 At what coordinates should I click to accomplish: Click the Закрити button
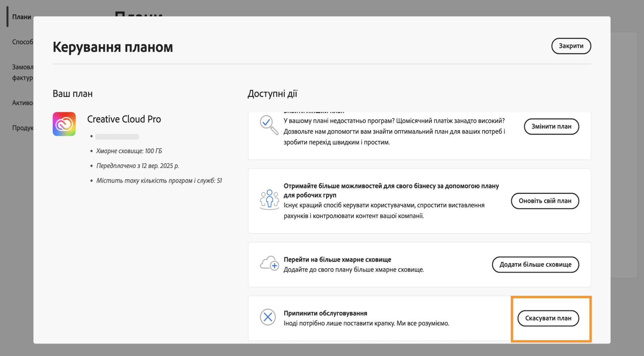[x=571, y=46]
